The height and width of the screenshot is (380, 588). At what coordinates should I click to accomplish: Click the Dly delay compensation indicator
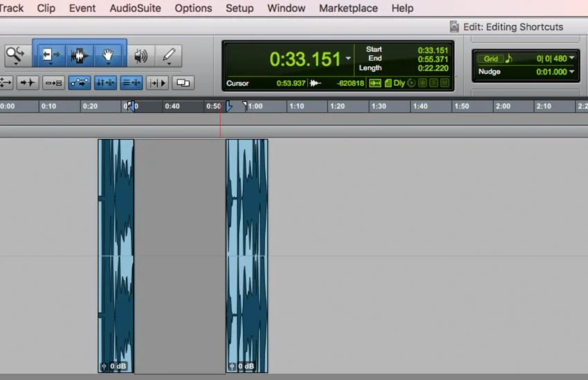coord(399,83)
